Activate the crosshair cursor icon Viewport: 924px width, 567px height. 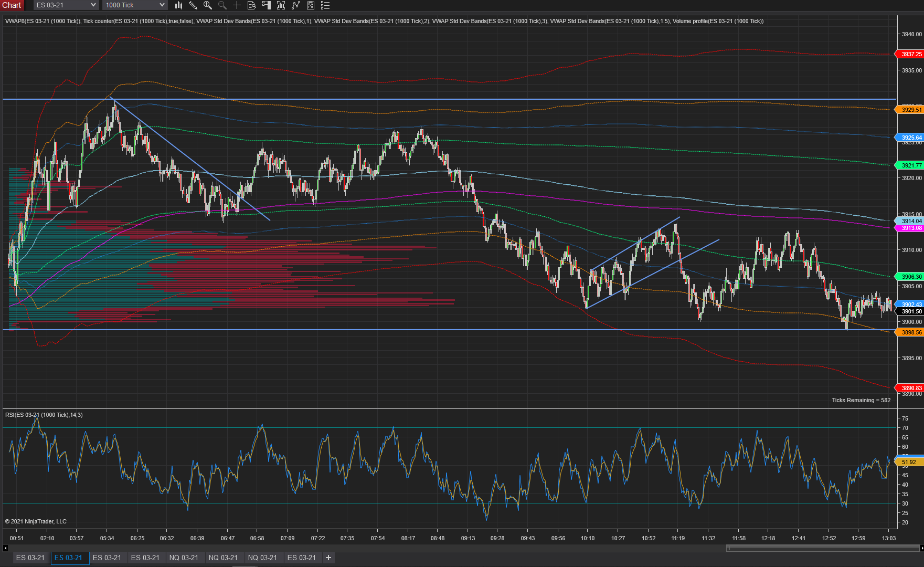237,5
